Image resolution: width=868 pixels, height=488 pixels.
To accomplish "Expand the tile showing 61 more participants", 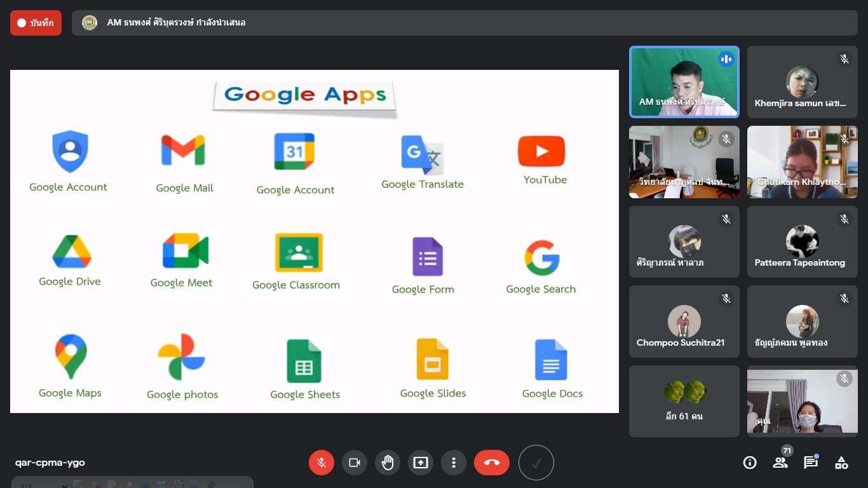I will (684, 401).
